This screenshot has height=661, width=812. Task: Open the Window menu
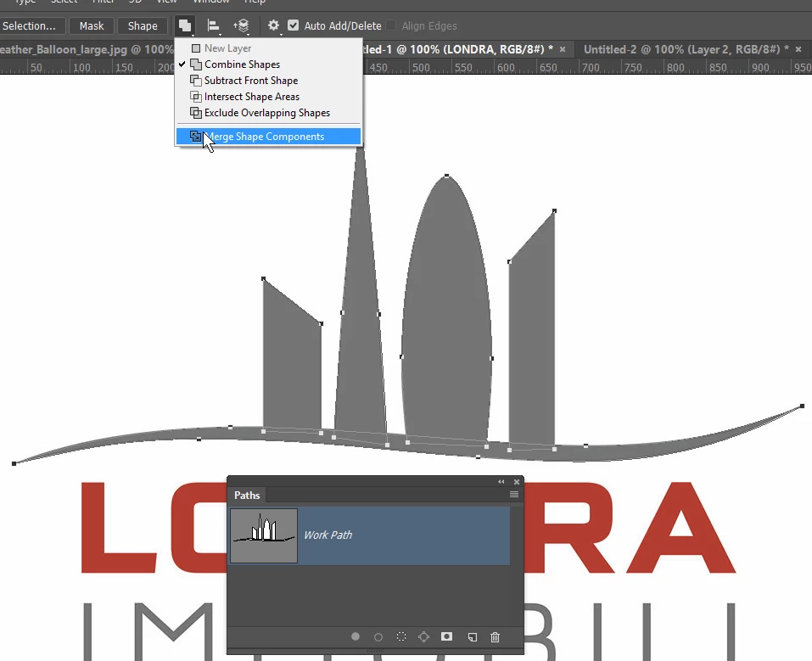(210, 2)
